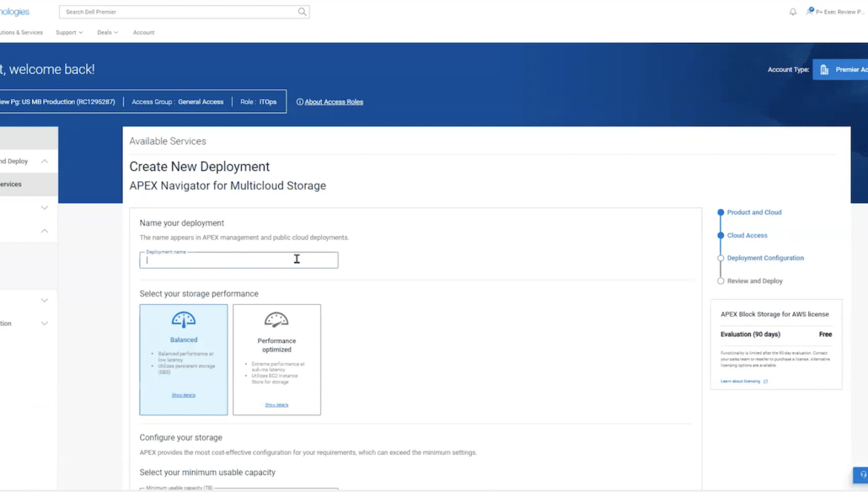The image size is (868, 492).
Task: Open the Solutions & Services menu
Action: point(21,33)
